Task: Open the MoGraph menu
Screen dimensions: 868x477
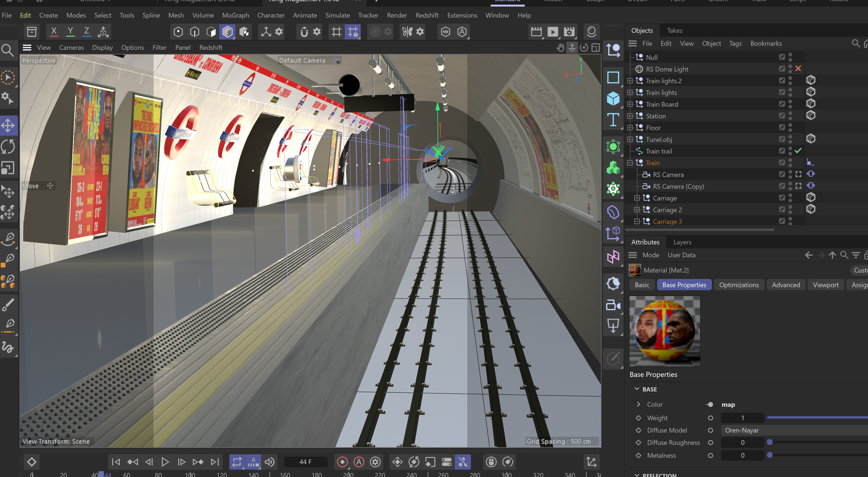Action: [x=235, y=15]
